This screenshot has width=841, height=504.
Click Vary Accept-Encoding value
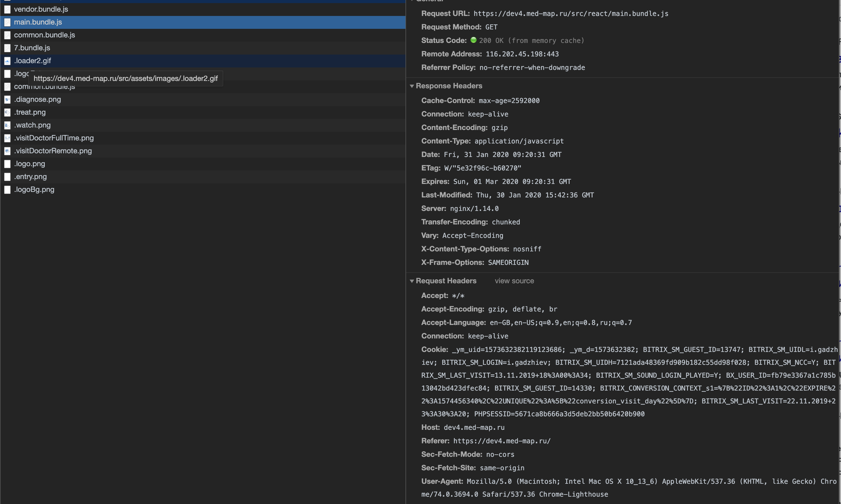click(473, 236)
